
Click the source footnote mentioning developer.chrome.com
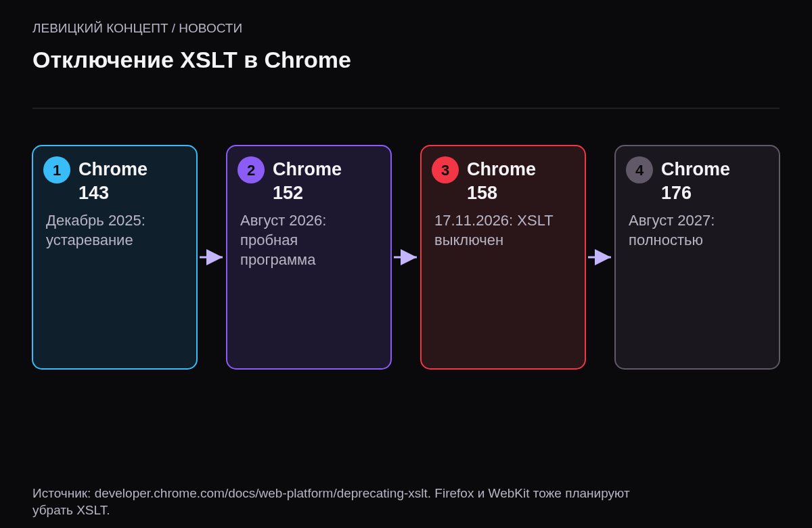point(331,502)
